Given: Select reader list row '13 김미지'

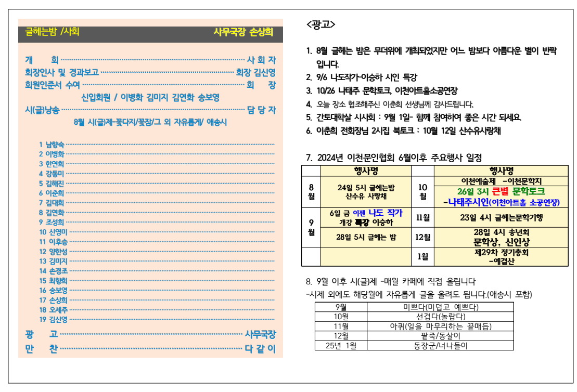Looking at the screenshot, I should pyautogui.click(x=157, y=261).
